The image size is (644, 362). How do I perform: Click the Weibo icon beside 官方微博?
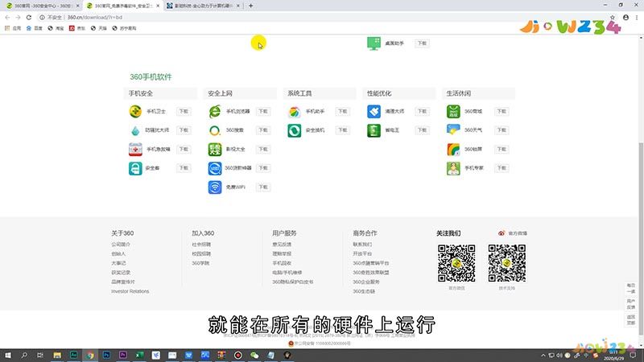pos(501,233)
